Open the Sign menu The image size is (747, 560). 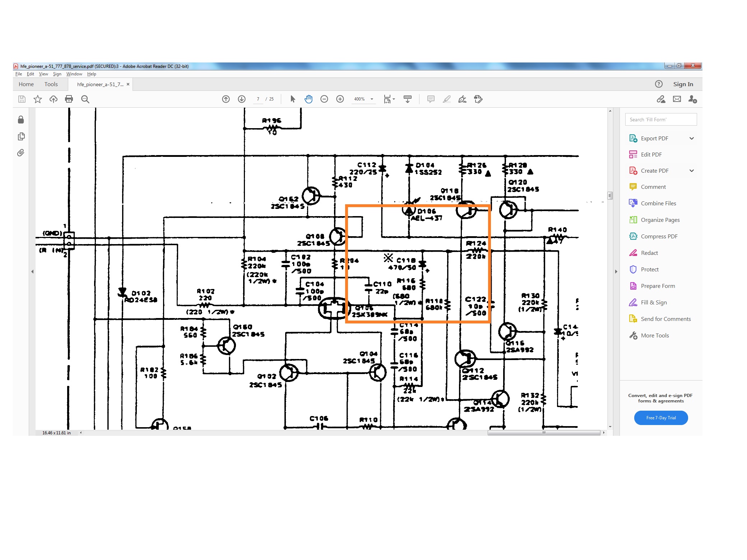[57, 74]
